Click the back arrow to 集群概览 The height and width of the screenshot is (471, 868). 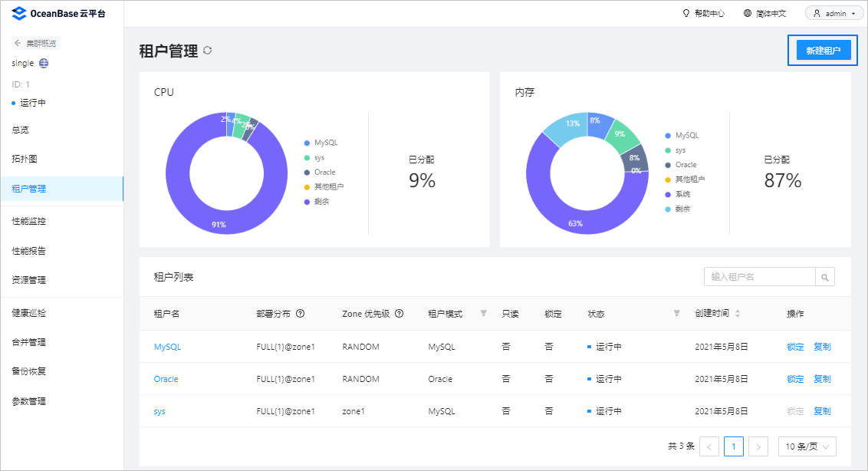pyautogui.click(x=17, y=43)
